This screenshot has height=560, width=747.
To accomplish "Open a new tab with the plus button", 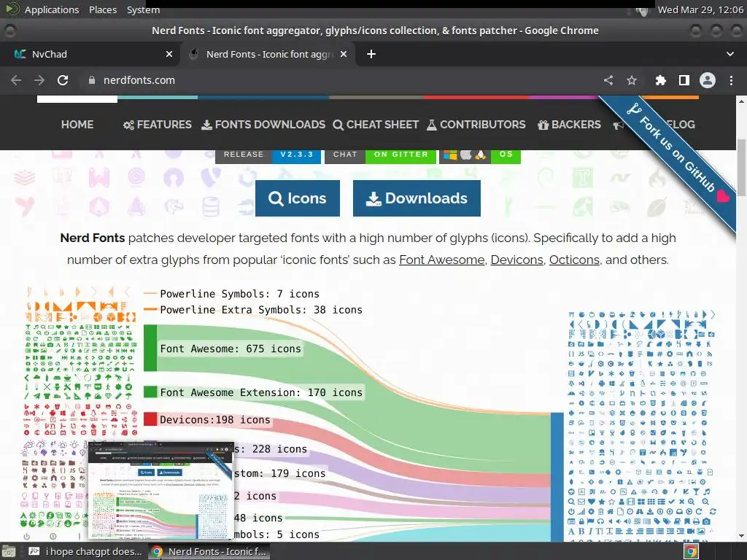I will click(371, 54).
